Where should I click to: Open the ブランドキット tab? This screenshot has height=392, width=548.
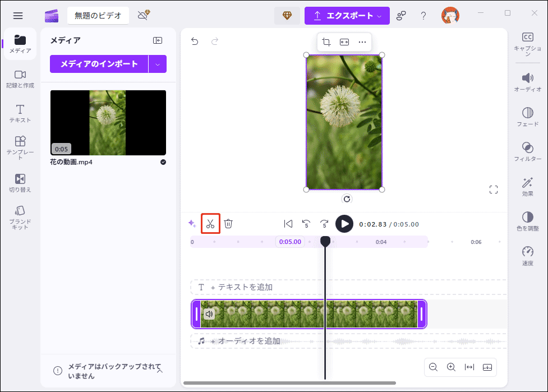pos(20,218)
